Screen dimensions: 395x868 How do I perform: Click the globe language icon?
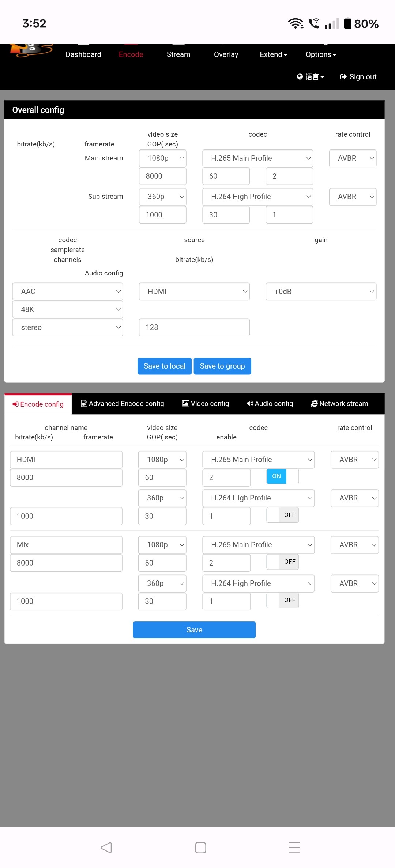coord(300,77)
